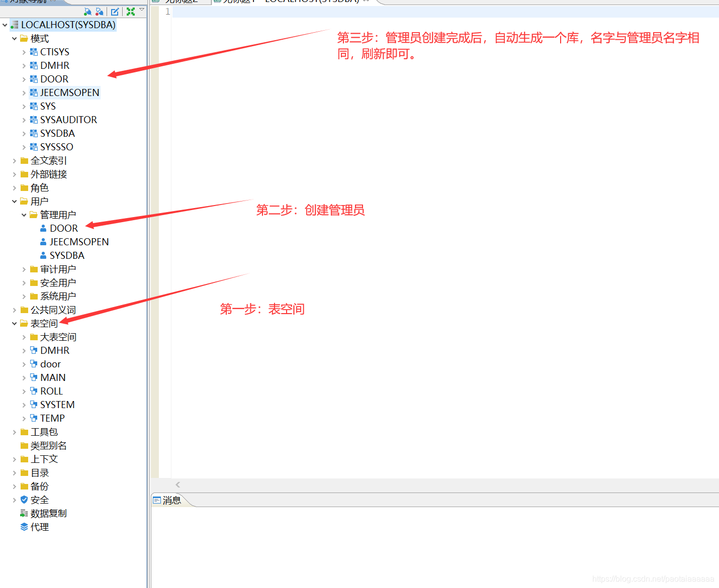Screen dimensions: 719x588
Task: Expand the 外部链接 folder
Action: pyautogui.click(x=14, y=174)
